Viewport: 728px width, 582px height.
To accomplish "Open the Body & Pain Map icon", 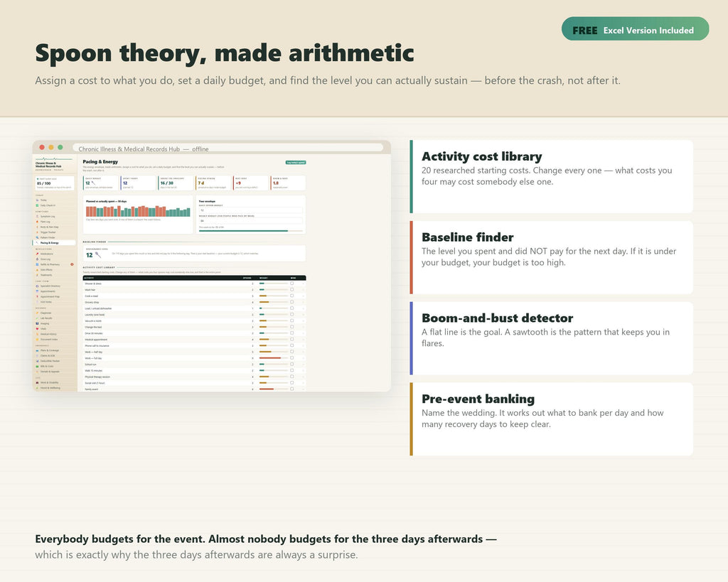I will tap(37, 227).
